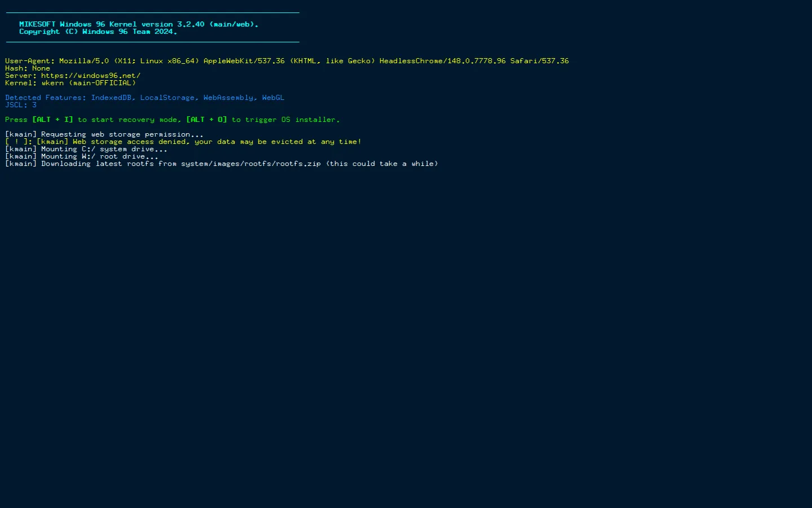Click the 'Kernel: wkern (main-OFFICIAL)' line
Viewport: 812px width, 508px height.
tap(70, 83)
